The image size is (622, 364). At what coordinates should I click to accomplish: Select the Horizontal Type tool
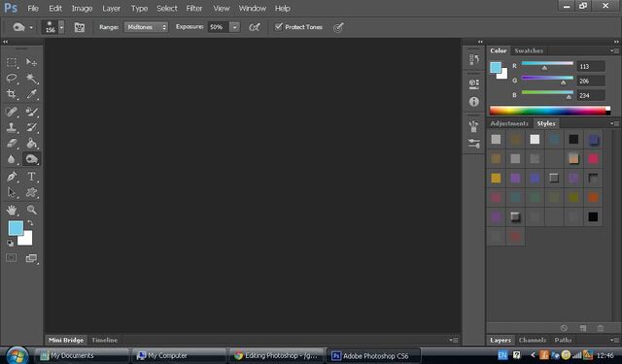[31, 177]
